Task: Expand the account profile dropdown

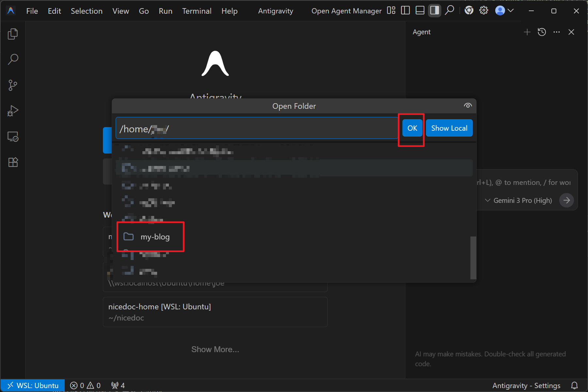Action: point(504,11)
